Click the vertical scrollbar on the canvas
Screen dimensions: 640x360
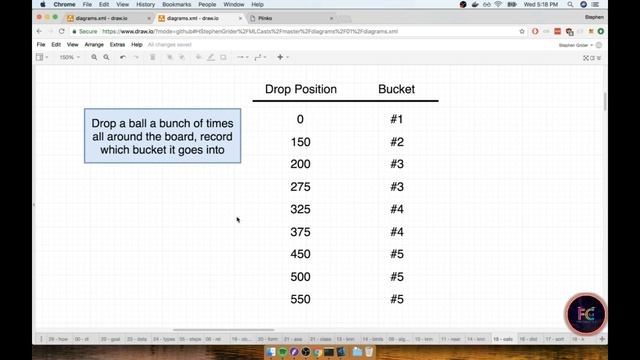(x=604, y=101)
